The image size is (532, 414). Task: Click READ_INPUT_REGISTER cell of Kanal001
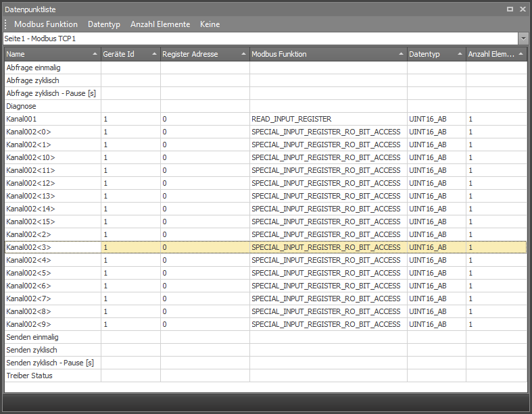328,119
